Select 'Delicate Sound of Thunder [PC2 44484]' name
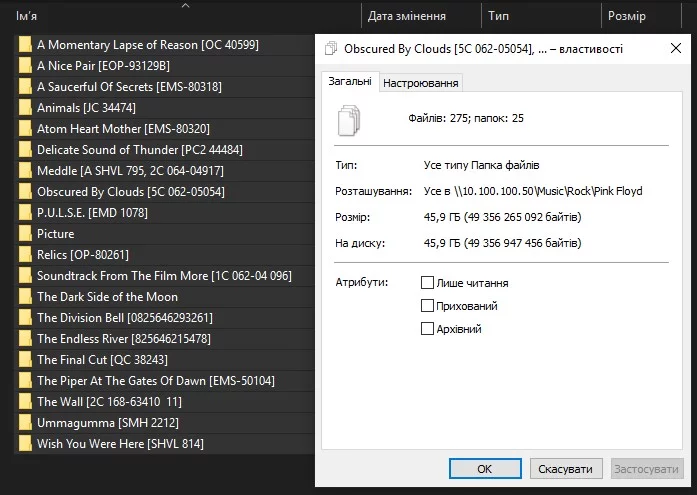The height and width of the screenshot is (495, 697). 140,150
